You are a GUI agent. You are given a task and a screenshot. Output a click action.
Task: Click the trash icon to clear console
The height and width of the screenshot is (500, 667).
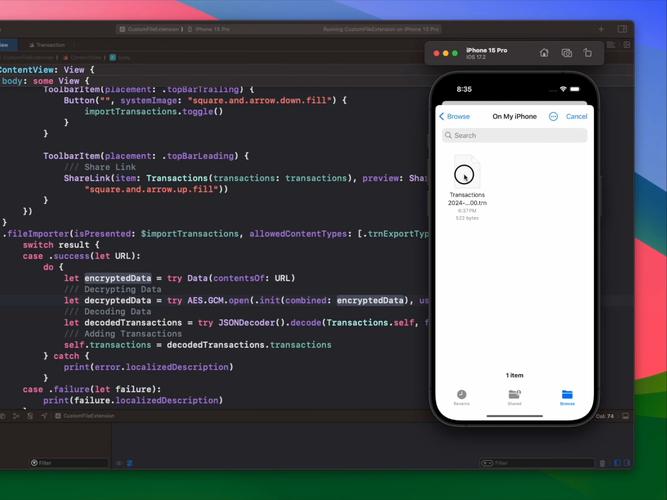(600, 463)
